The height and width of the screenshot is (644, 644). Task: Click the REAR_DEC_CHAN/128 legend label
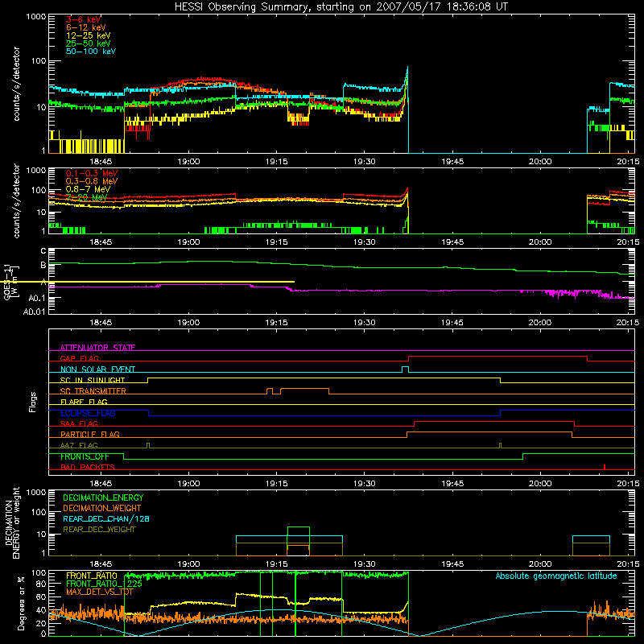(106, 518)
